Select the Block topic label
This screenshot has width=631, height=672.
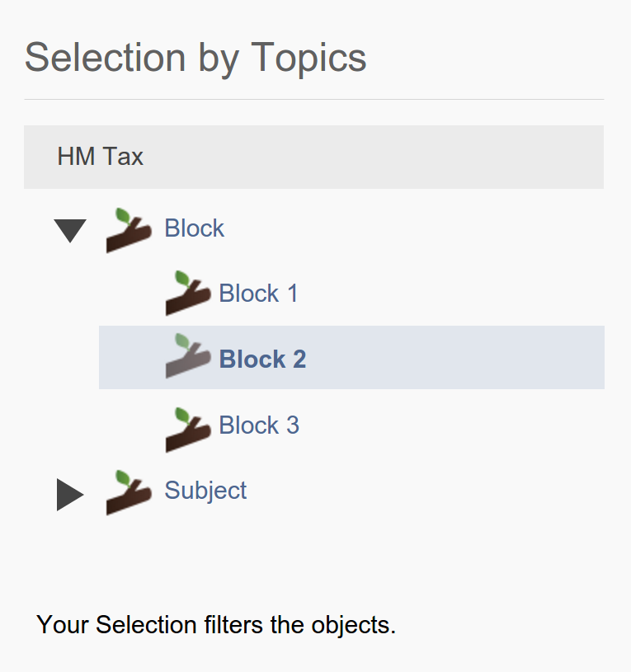click(194, 228)
